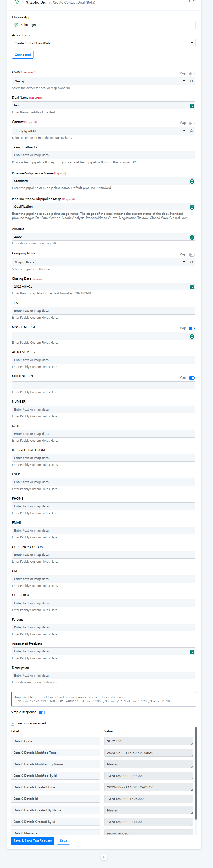
Task: Disable the Map toggle for MULTI SELECT
Action: (192, 378)
